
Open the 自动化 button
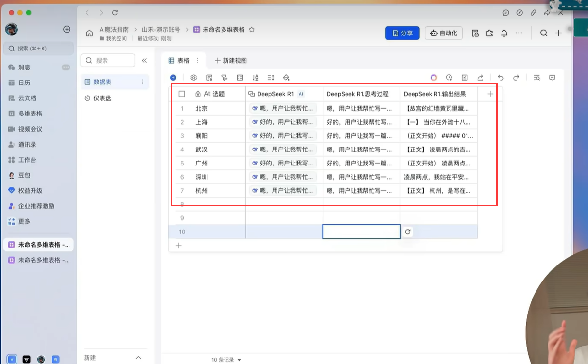pos(444,33)
